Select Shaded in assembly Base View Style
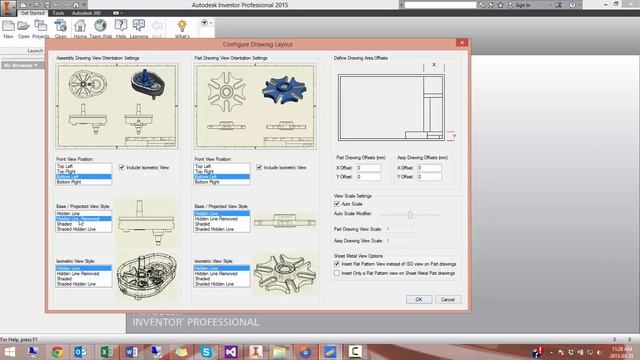The height and width of the screenshot is (360, 640). (83, 224)
